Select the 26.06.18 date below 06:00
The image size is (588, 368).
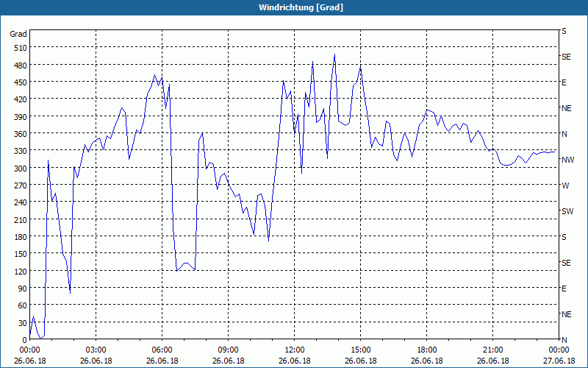coord(162,361)
